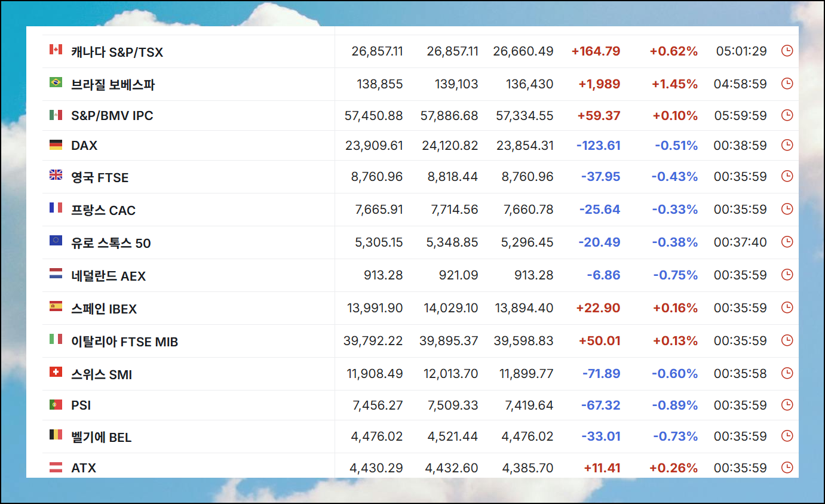Click the 00:37:40 time value
This screenshot has height=504, width=825.
[x=740, y=242]
